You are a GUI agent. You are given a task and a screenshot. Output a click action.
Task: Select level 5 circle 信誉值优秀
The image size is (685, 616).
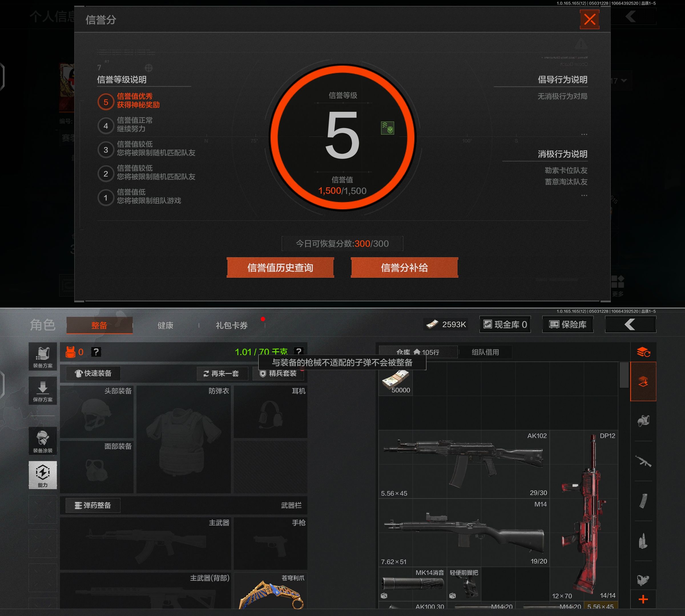(106, 102)
